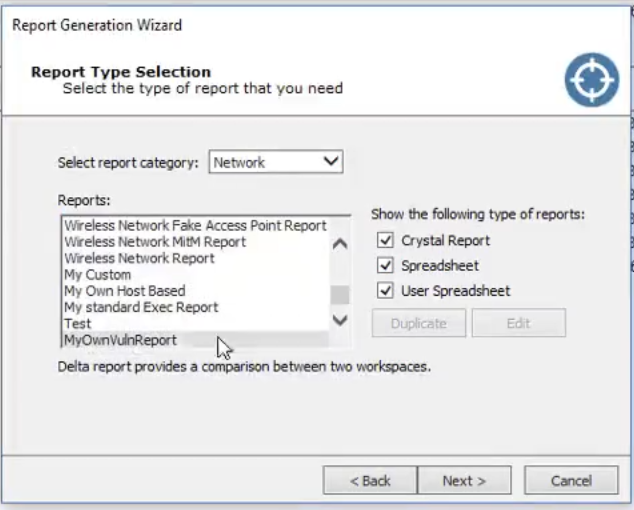Pick My Own Host Based report
Viewport: 634px width, 510px height.
click(196, 291)
